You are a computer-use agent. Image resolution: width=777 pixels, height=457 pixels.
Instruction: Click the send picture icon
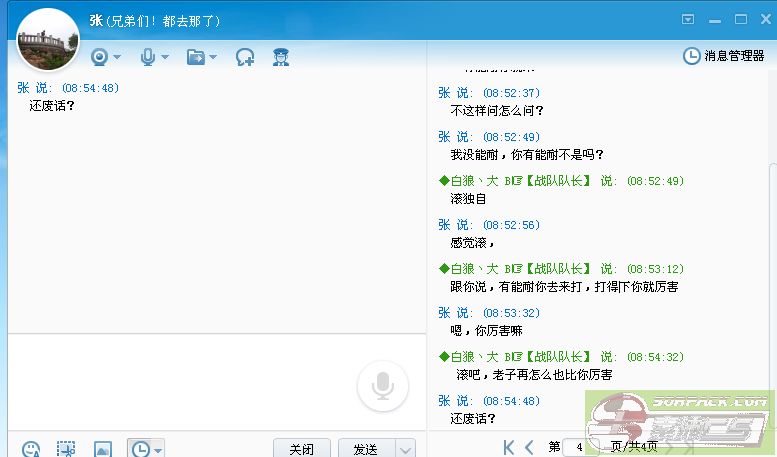102,449
